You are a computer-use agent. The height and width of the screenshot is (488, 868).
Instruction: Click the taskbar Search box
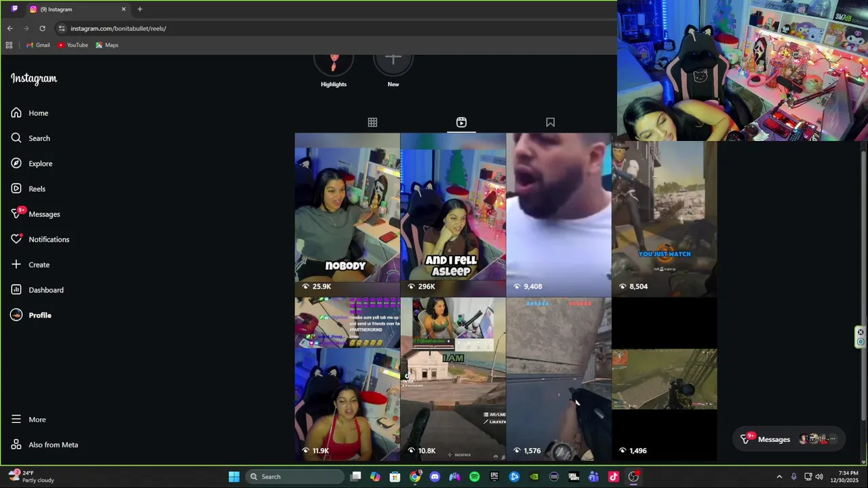(295, 476)
